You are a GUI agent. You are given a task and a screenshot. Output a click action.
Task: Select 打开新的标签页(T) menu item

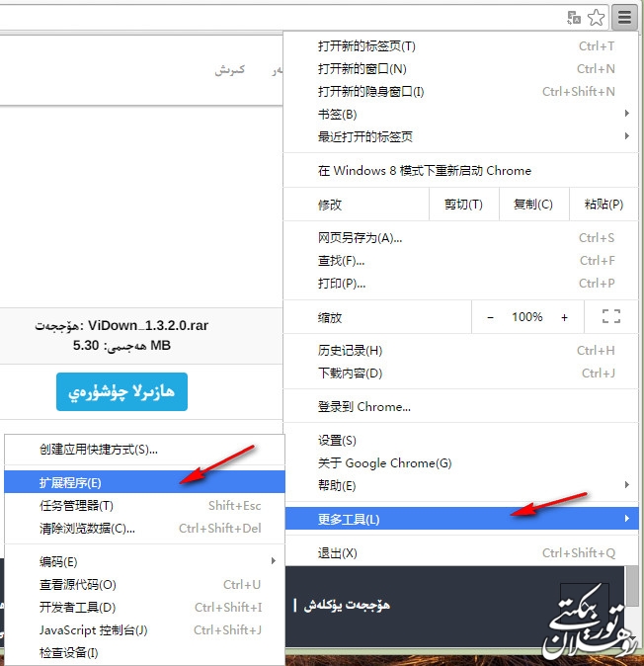pos(461,45)
